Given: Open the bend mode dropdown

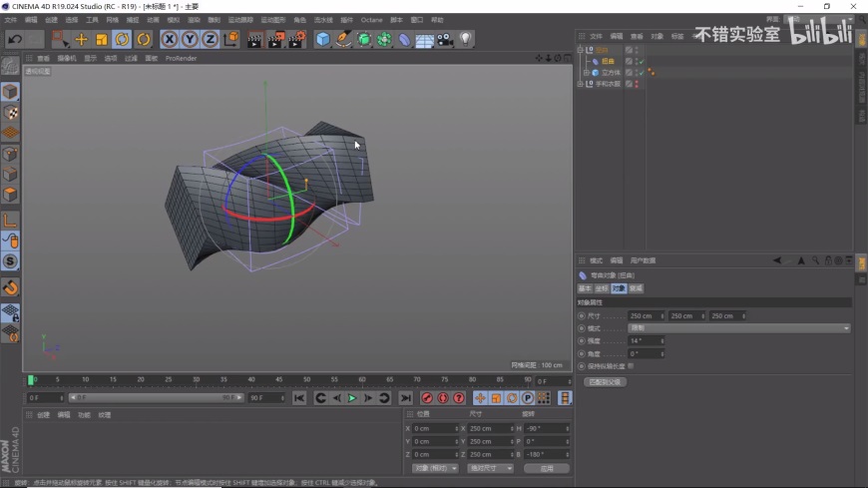Looking at the screenshot, I should click(738, 328).
